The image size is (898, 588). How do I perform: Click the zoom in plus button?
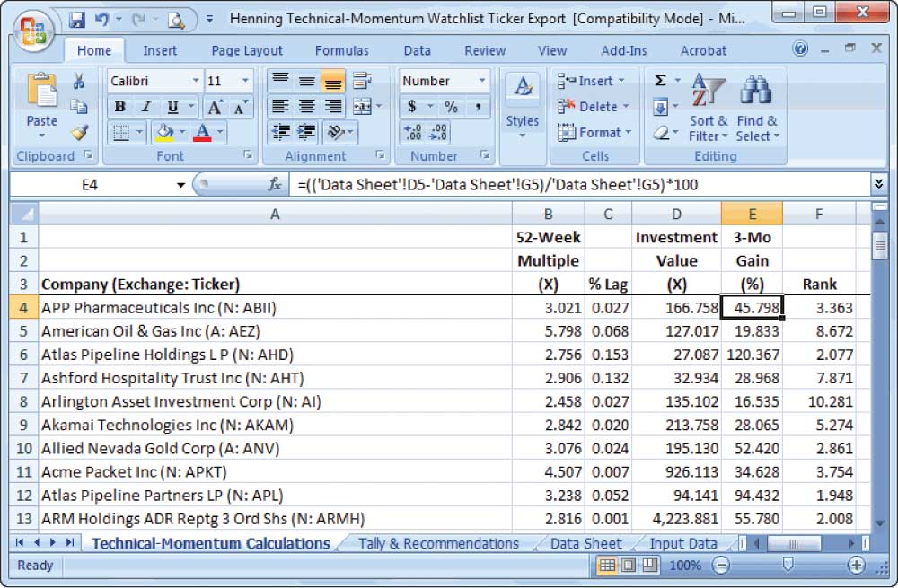pyautogui.click(x=856, y=566)
